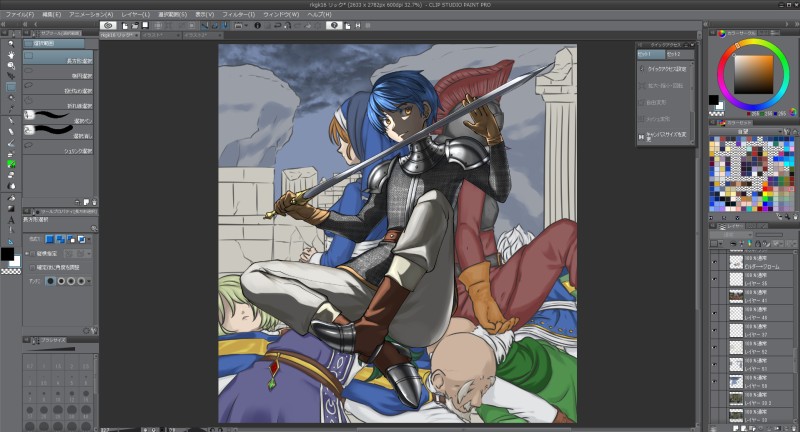Set selection mode to subtract from selection
The width and height of the screenshot is (800, 432).
click(x=71, y=239)
